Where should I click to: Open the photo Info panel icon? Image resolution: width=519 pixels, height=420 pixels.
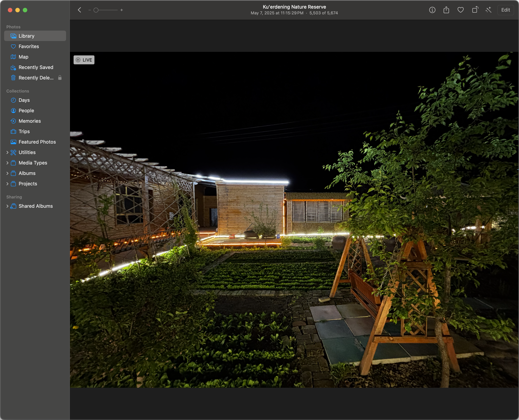point(432,10)
